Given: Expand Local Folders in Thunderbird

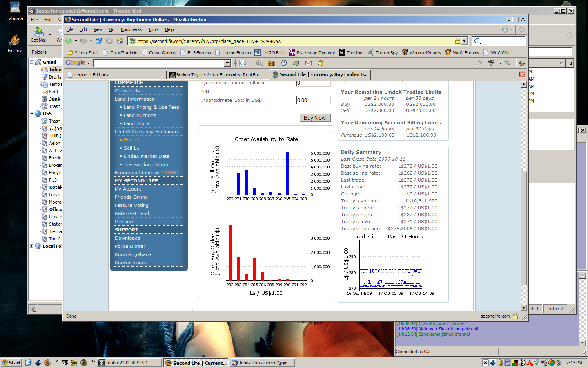Looking at the screenshot, I should pos(31,246).
